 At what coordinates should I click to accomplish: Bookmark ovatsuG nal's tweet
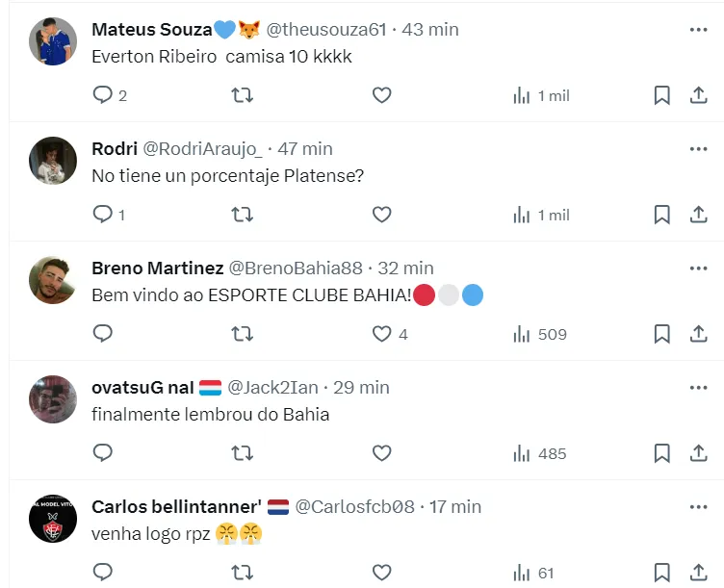pos(662,453)
